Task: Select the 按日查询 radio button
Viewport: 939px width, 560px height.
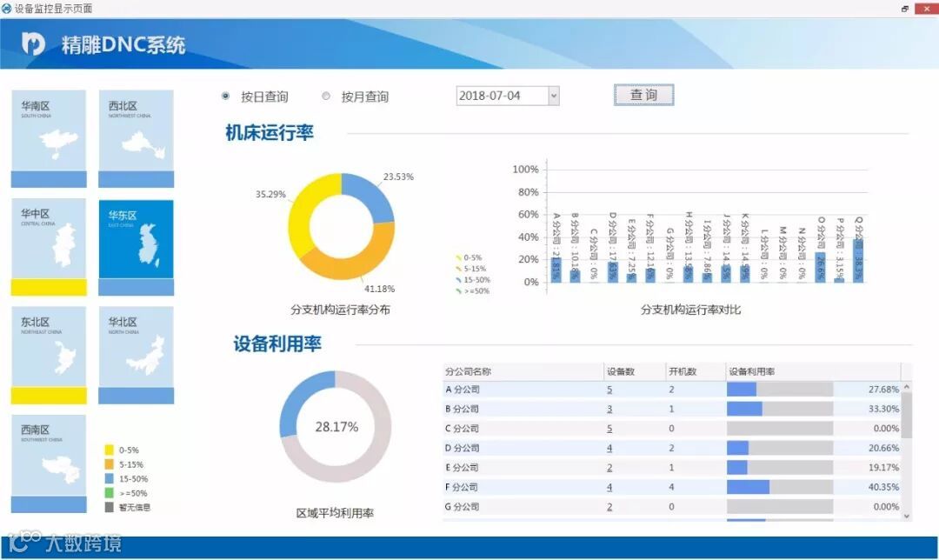Action: 226,96
